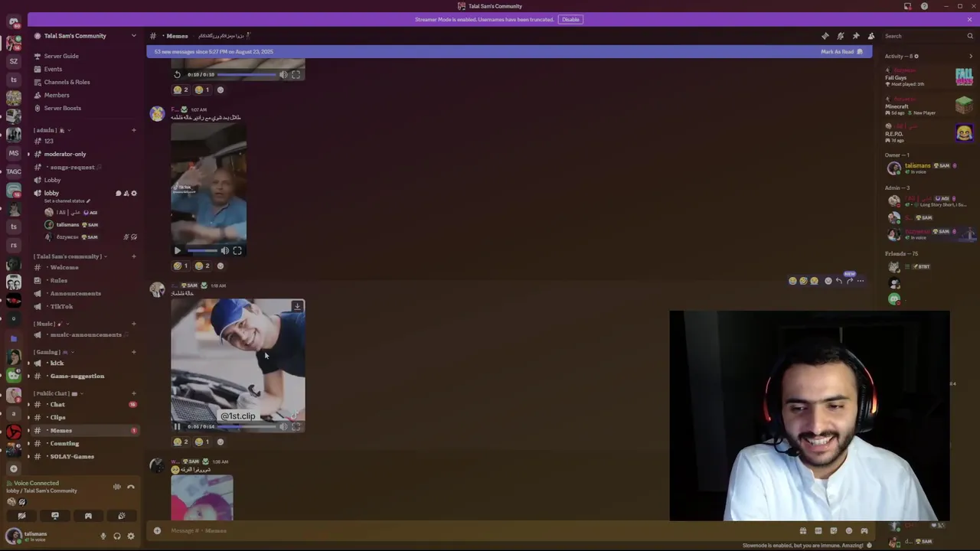Disable Streamer Mode

coord(570,19)
